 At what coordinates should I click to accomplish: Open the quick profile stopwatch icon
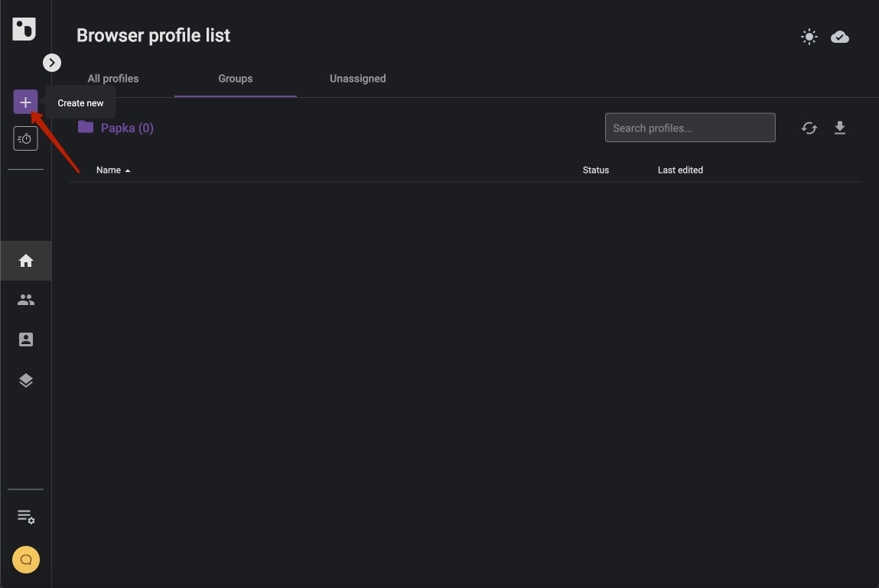coord(25,138)
